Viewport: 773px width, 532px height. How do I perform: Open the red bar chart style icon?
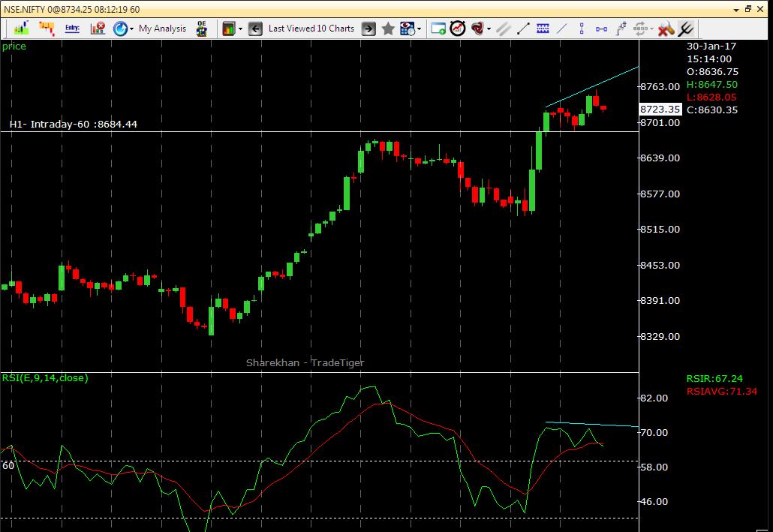[47, 29]
